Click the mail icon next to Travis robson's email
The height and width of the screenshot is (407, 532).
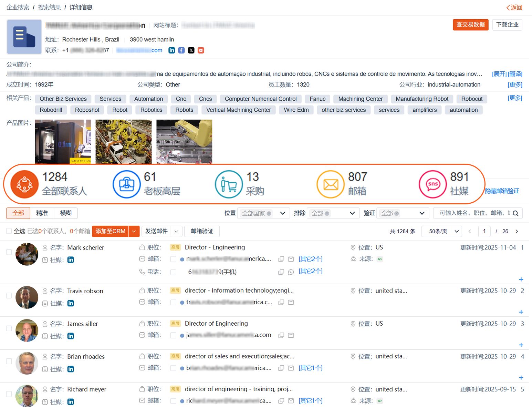click(291, 302)
